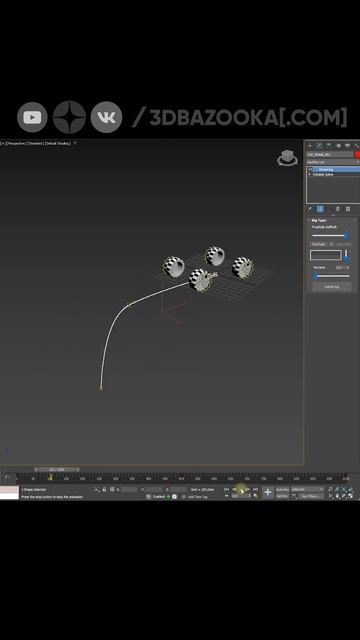Select the Wheel Rig modifier in stack
Screen dimensions: 360x640
click(326, 169)
